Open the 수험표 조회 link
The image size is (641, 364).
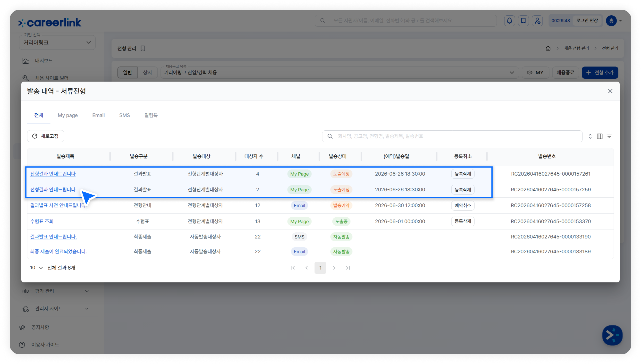point(42,221)
